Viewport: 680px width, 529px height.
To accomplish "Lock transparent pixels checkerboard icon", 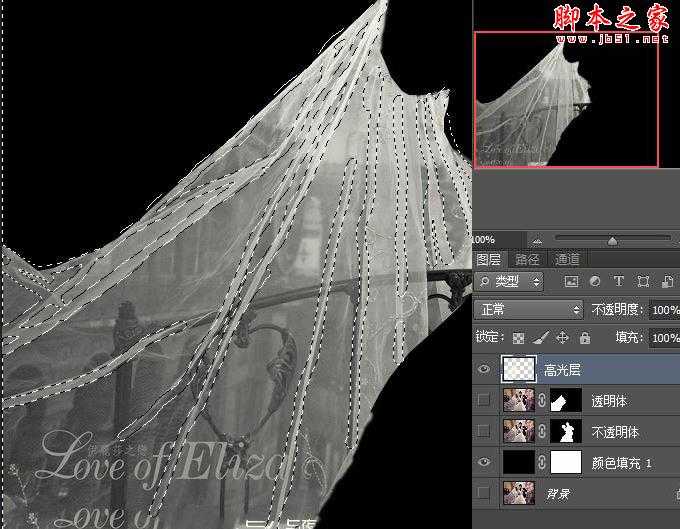I will (x=518, y=338).
